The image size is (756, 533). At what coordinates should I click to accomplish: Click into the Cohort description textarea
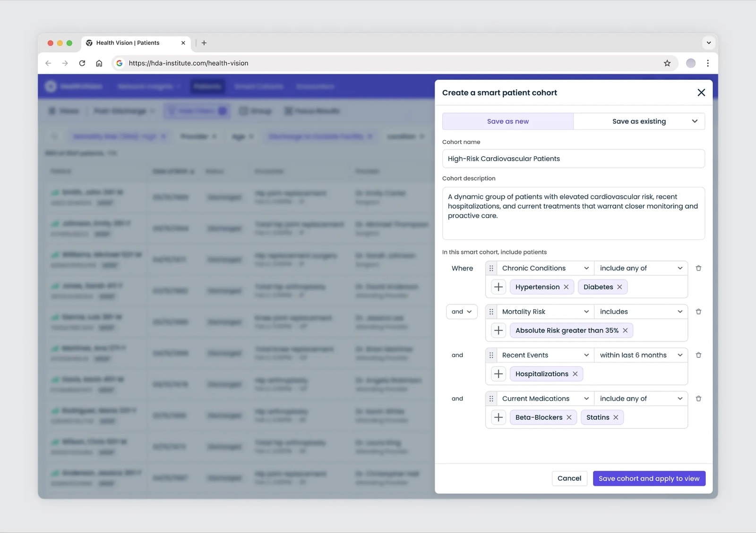point(573,213)
